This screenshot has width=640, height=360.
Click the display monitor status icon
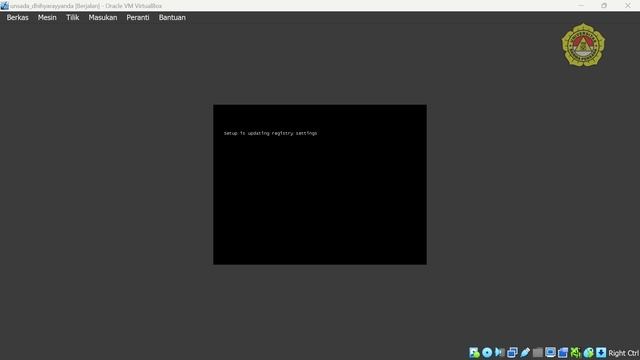coord(550,353)
